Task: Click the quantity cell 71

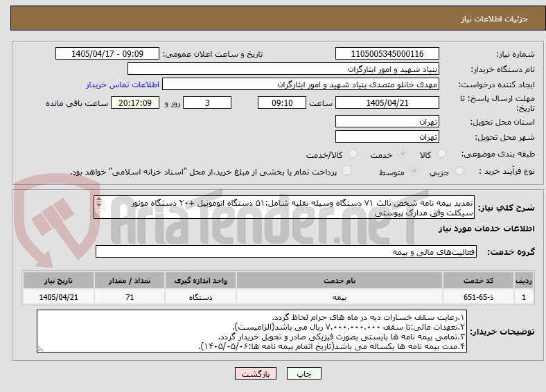Action: [130, 297]
